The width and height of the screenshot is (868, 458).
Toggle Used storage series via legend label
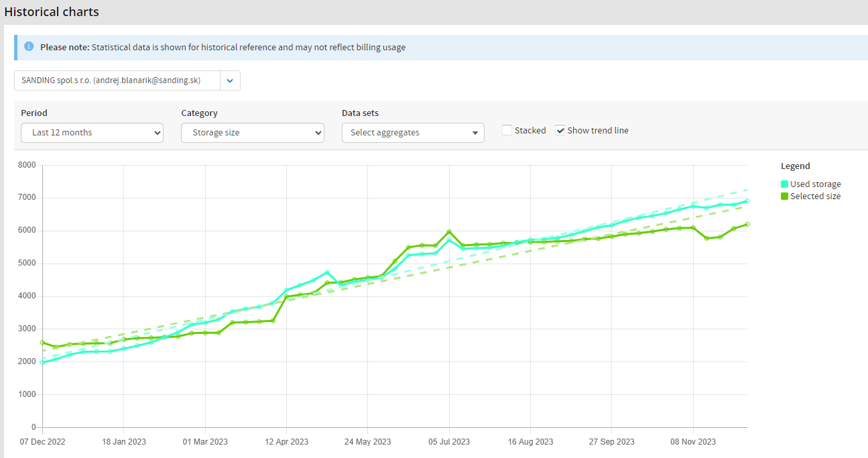tap(815, 184)
